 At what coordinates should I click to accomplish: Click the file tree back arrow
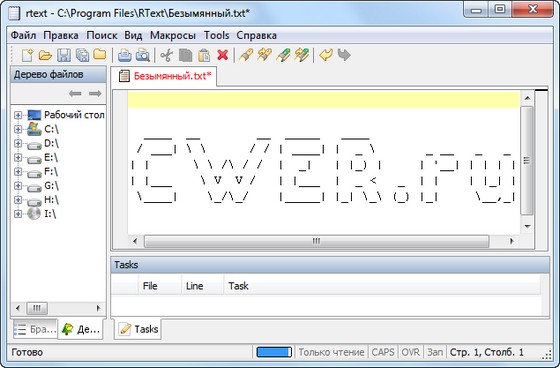click(75, 94)
